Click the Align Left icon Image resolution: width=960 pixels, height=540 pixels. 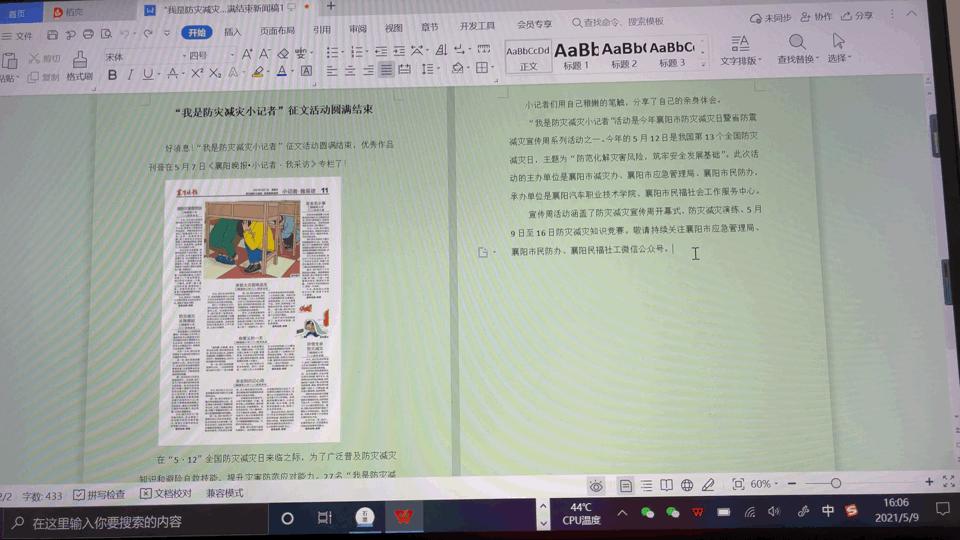[332, 71]
